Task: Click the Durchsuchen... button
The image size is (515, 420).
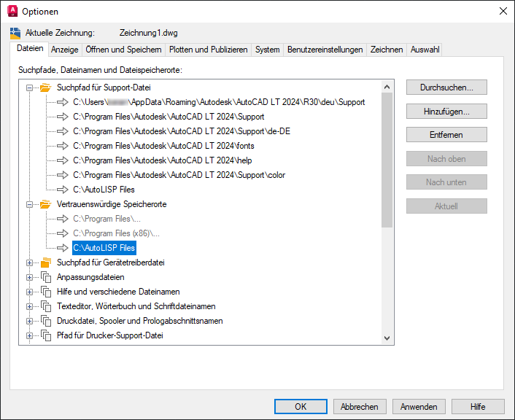Action: point(446,87)
